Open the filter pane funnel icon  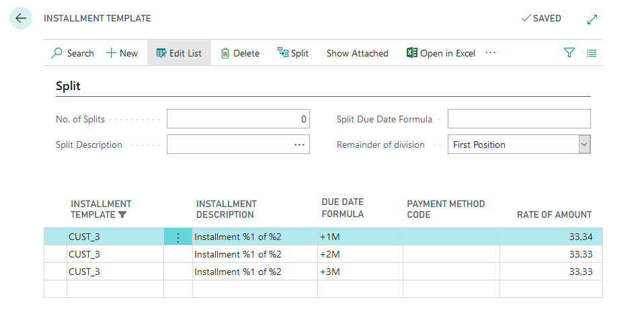[x=569, y=53]
